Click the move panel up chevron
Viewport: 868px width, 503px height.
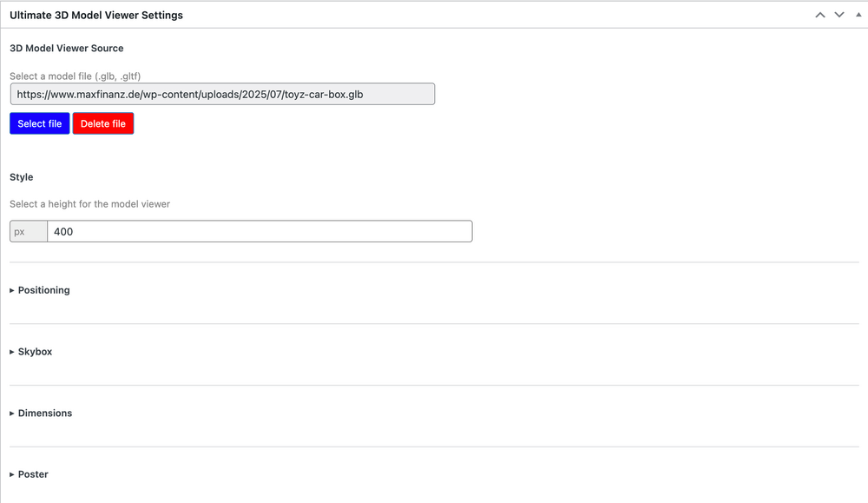820,15
